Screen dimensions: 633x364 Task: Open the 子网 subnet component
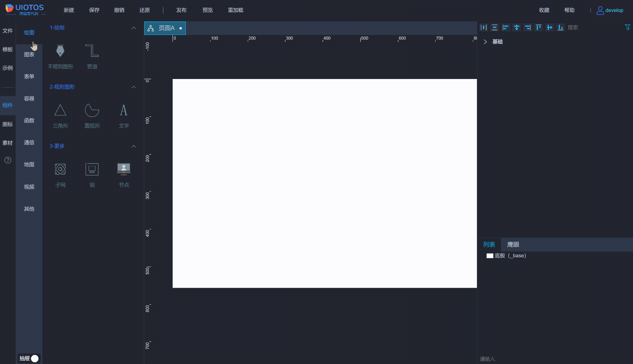(60, 173)
